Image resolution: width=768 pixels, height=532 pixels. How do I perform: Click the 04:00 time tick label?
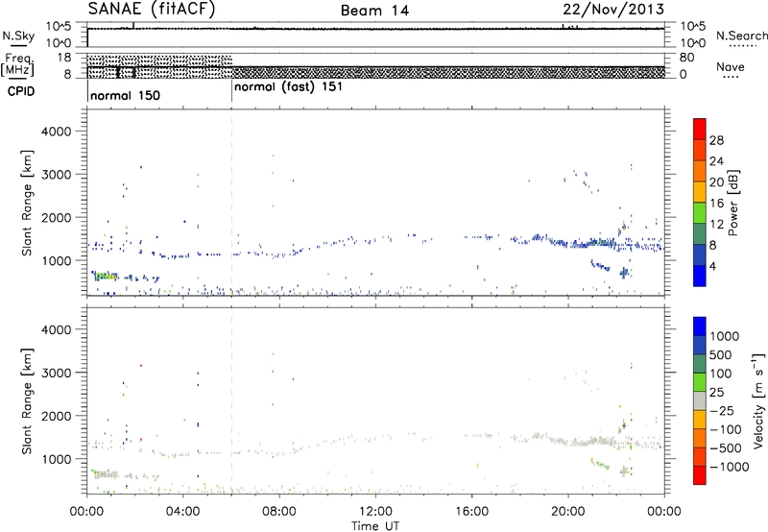click(182, 512)
